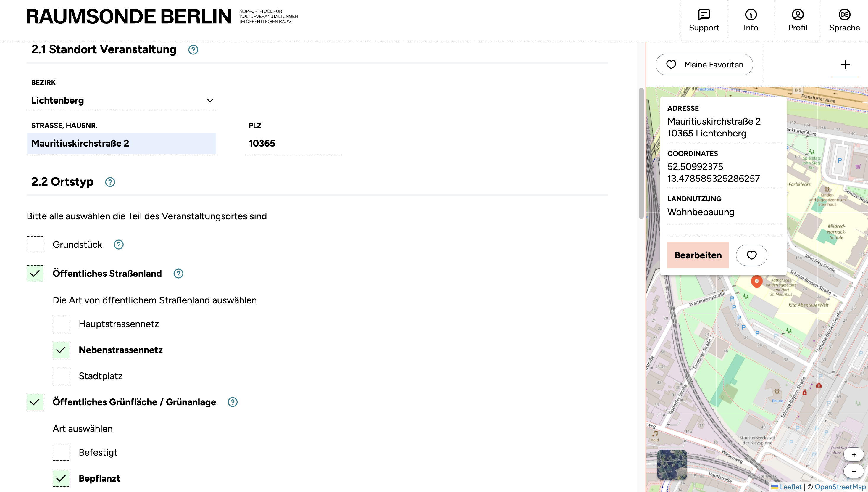Check the Grundstück checkbox

tap(35, 245)
